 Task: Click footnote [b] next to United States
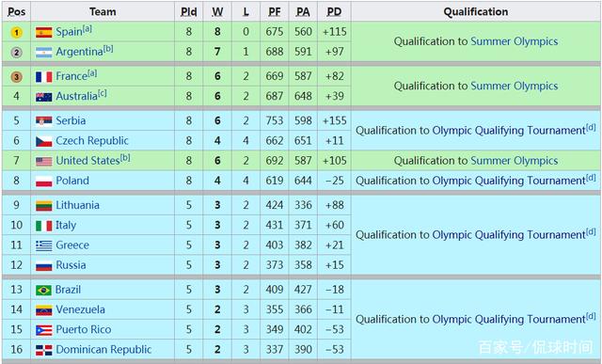[x=125, y=157]
